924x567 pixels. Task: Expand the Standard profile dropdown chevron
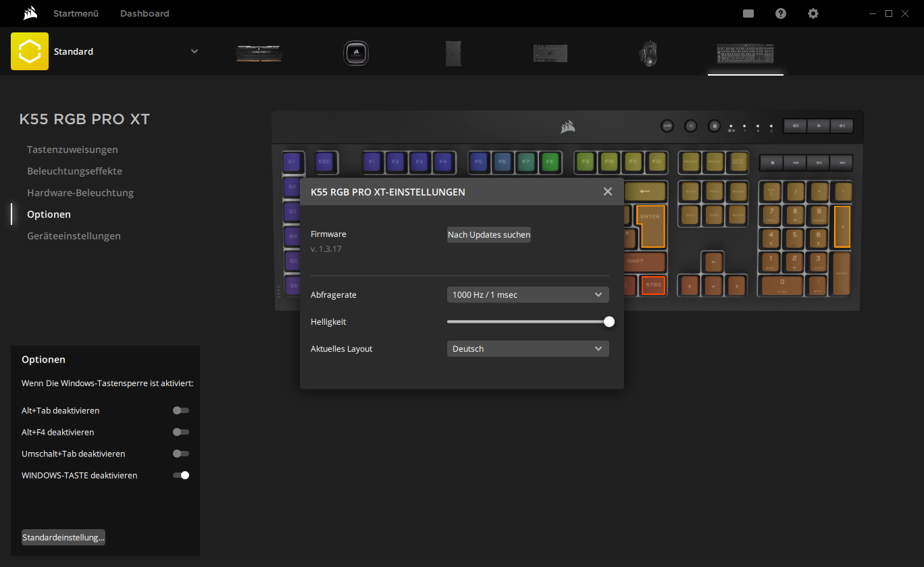point(195,51)
